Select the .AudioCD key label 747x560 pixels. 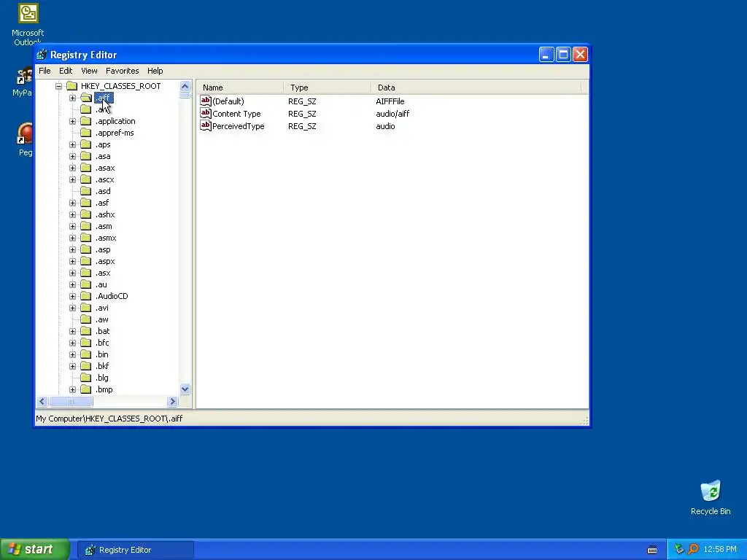tap(112, 296)
